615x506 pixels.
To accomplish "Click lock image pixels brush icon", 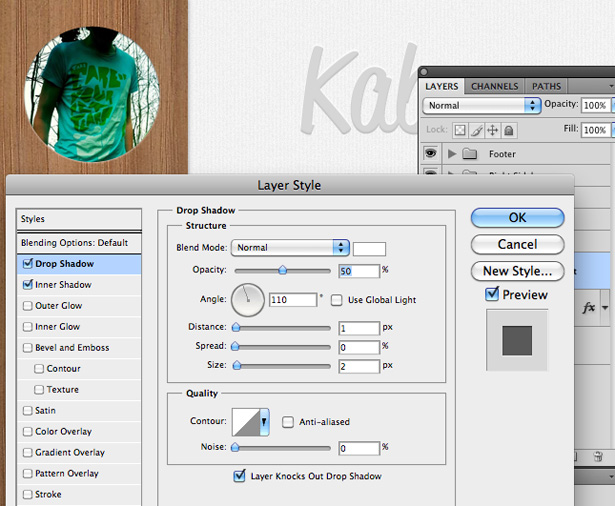I will 476,130.
